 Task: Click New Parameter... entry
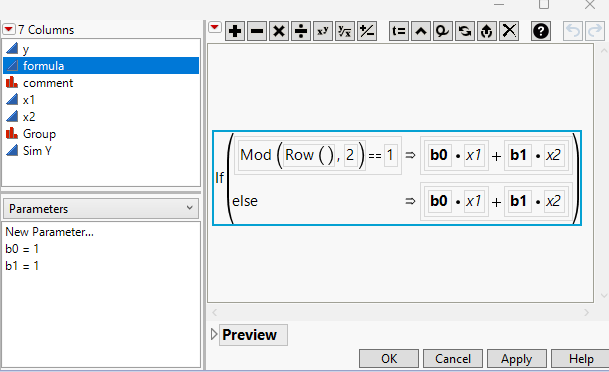point(49,232)
